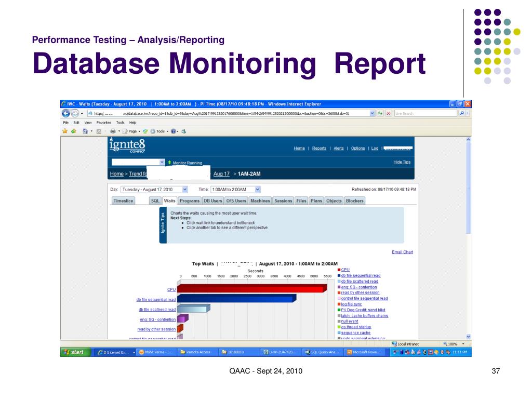Open Mohit Verma taskbar item
532x399 pixels.
pos(156,352)
